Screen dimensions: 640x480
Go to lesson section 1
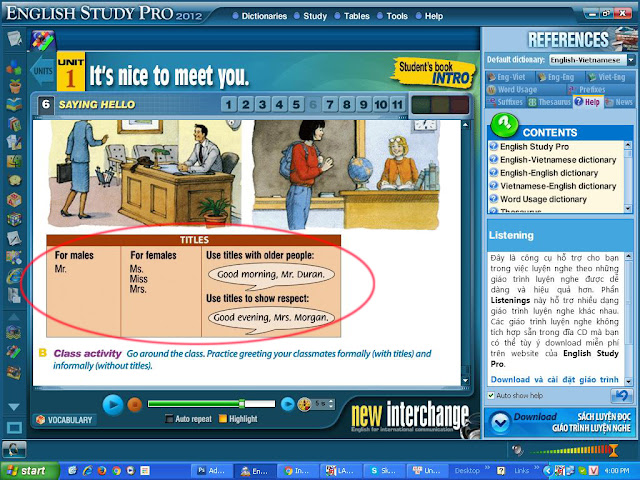[229, 105]
